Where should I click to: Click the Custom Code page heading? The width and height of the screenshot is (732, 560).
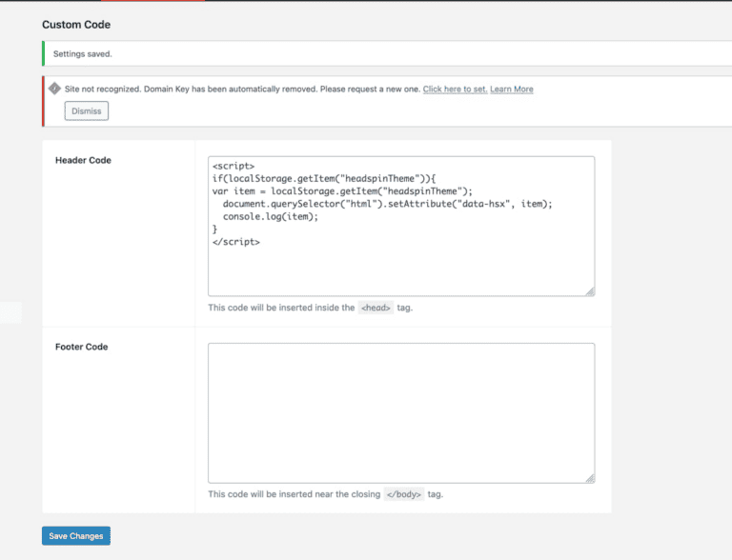coord(75,24)
